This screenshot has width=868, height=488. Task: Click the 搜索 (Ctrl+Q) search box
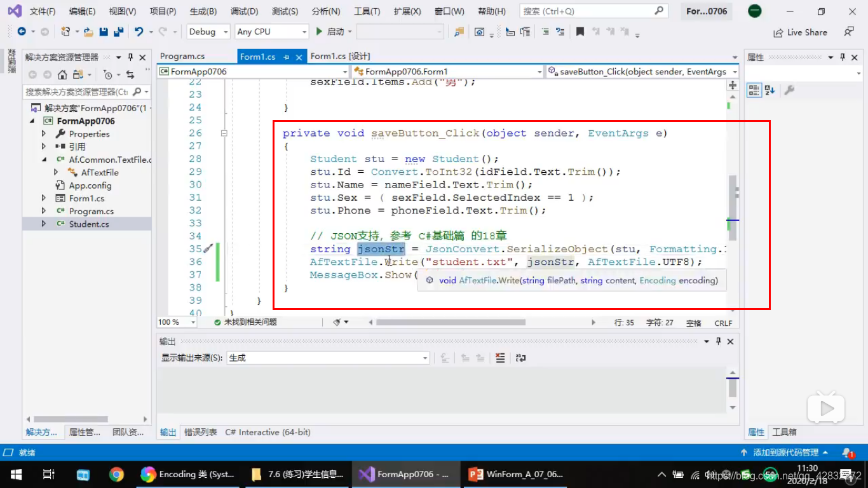point(593,11)
